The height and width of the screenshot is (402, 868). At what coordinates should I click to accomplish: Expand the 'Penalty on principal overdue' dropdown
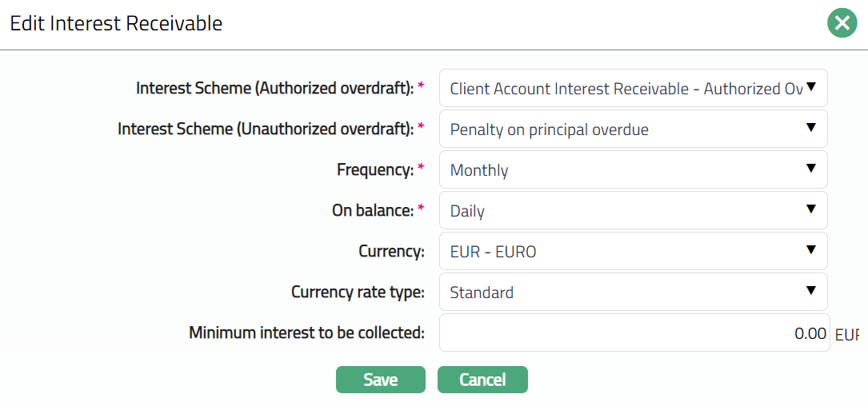[633, 129]
